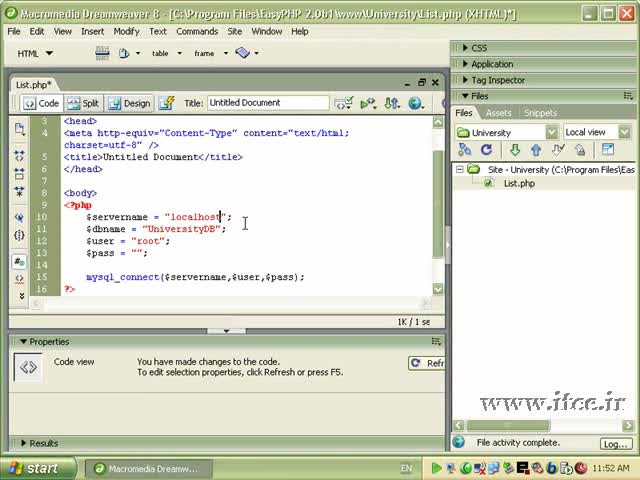Open the Site menu
Viewport: 640px width, 480px height.
point(235,31)
